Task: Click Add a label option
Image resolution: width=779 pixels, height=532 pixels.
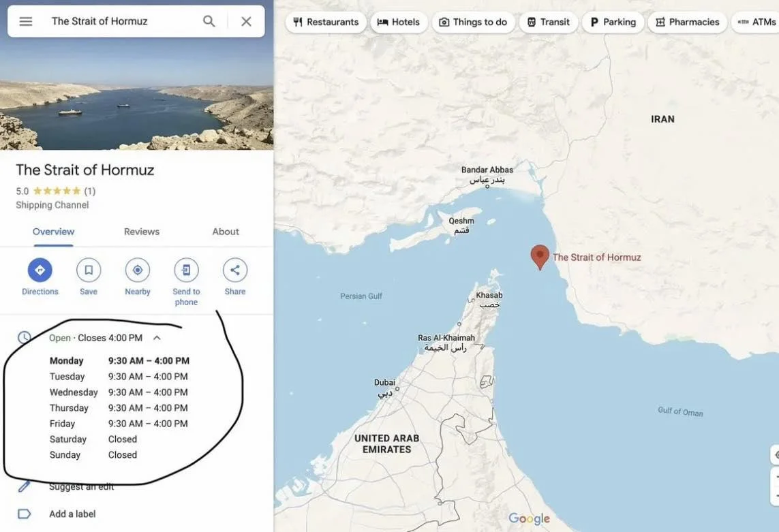Action: tap(72, 514)
